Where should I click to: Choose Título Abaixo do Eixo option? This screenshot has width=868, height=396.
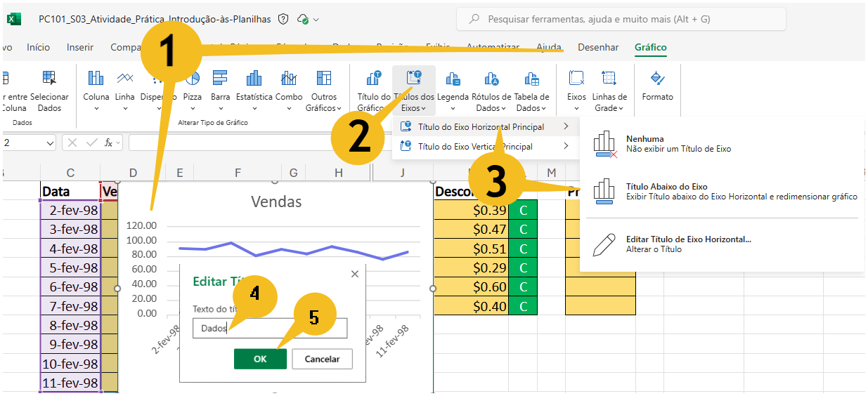coord(722,192)
